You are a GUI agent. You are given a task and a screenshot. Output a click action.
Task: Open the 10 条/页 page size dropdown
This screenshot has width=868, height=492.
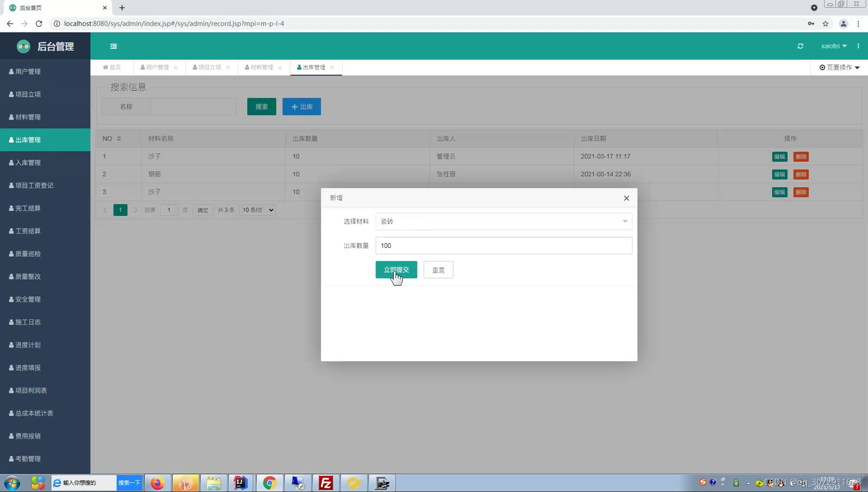pos(258,210)
